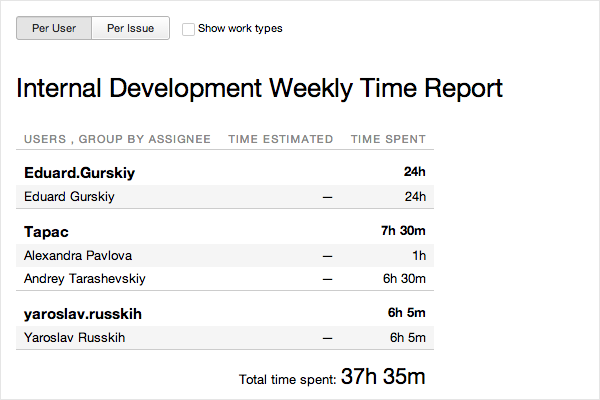Open the Tapac group heading
The height and width of the screenshot is (400, 600).
tap(46, 232)
